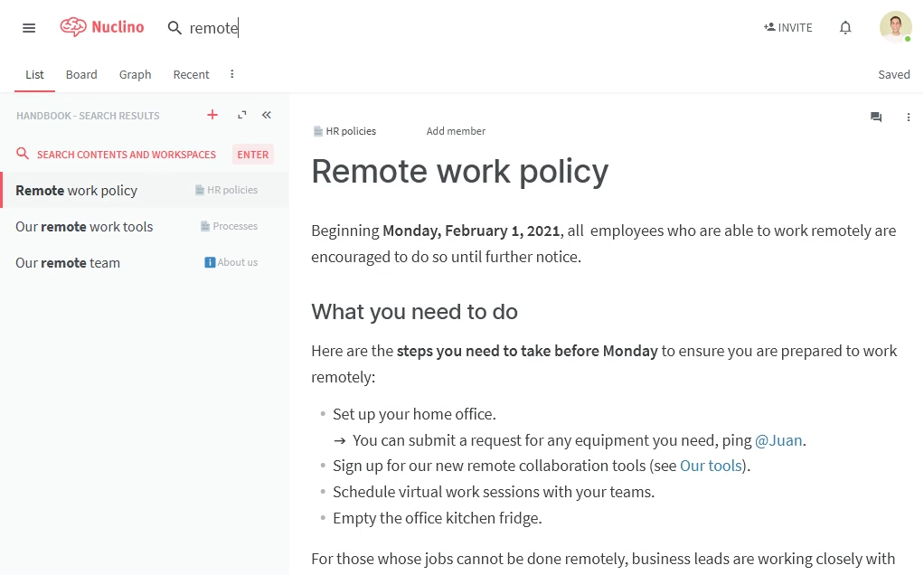Click the date 'Monday, February 1, 2021'
Image resolution: width=924 pixels, height=575 pixels.
tap(471, 231)
